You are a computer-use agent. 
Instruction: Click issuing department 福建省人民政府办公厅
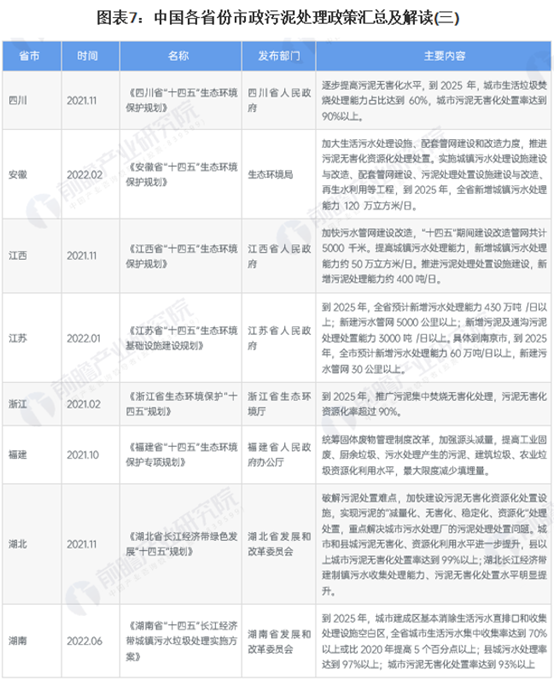click(x=279, y=455)
